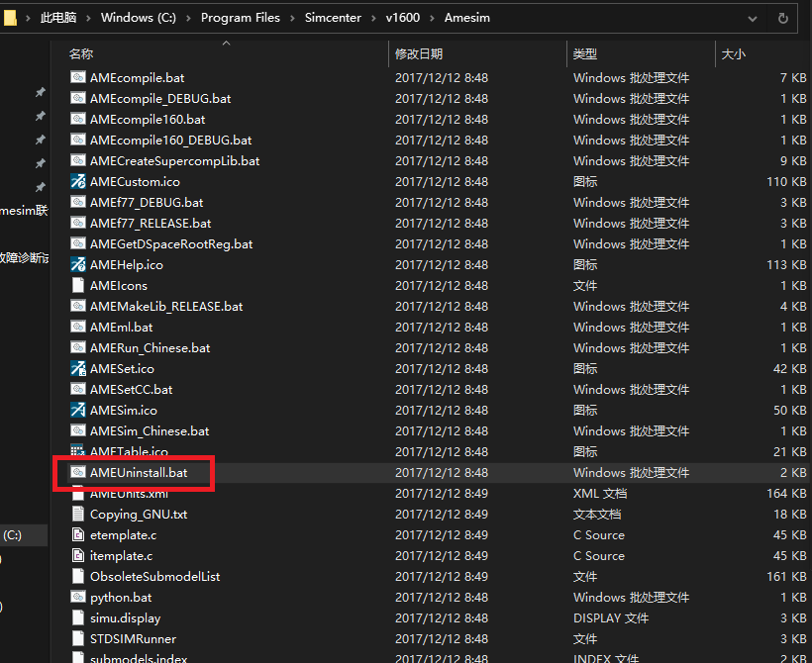Click the AMEHelp.ico file icon
This screenshot has height=663, width=812.
[x=77, y=264]
